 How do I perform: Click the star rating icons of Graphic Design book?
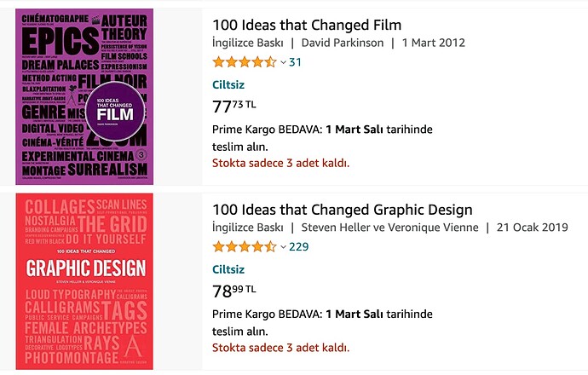[x=245, y=247]
